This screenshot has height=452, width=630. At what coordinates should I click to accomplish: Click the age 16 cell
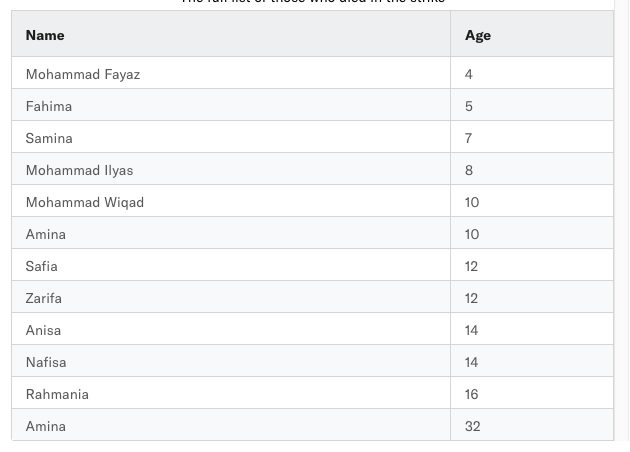pos(532,393)
